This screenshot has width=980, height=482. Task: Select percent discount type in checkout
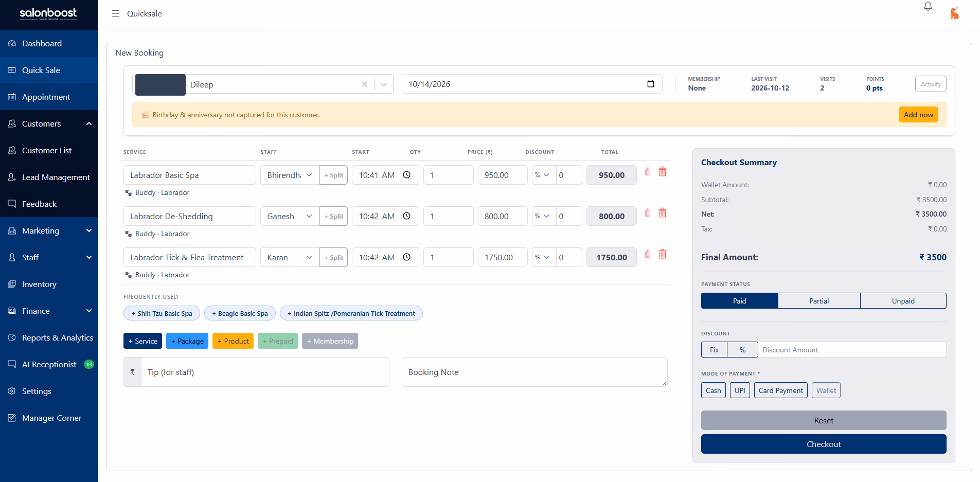coord(742,350)
